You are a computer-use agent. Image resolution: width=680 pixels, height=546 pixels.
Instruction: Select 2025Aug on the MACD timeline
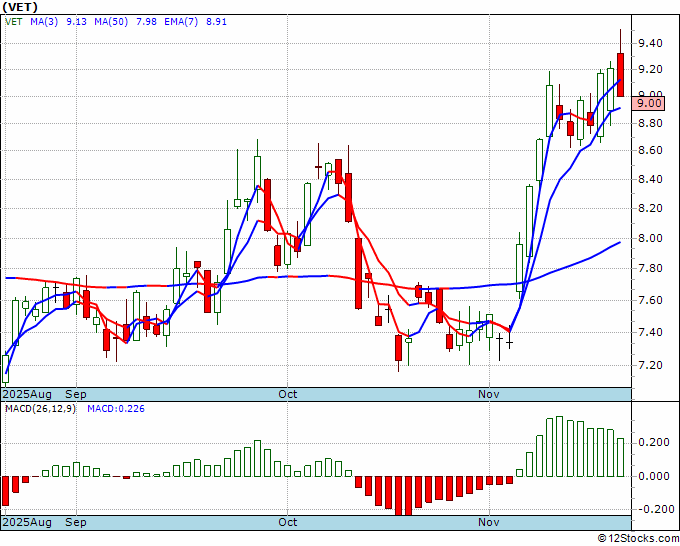[27, 522]
